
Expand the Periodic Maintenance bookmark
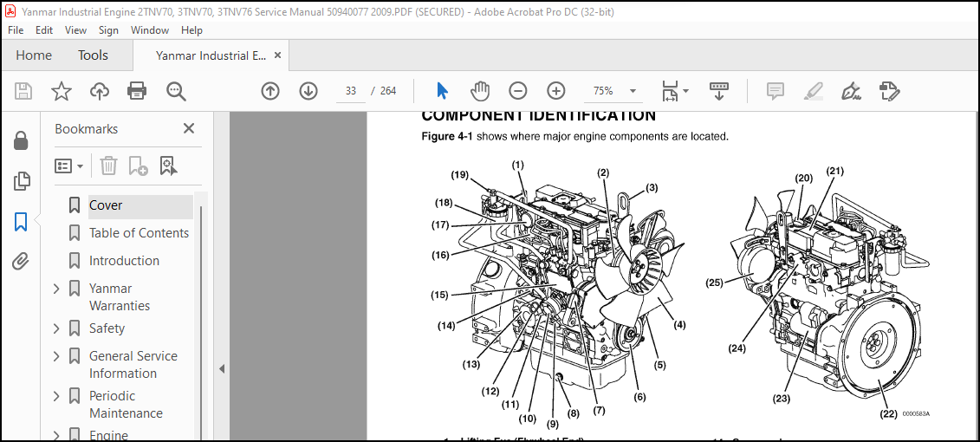coord(56,396)
